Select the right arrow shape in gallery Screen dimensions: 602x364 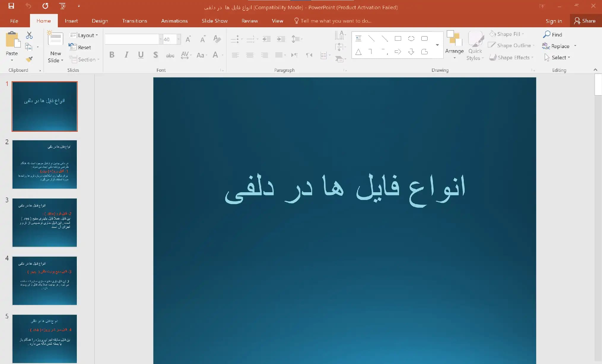[x=398, y=52]
